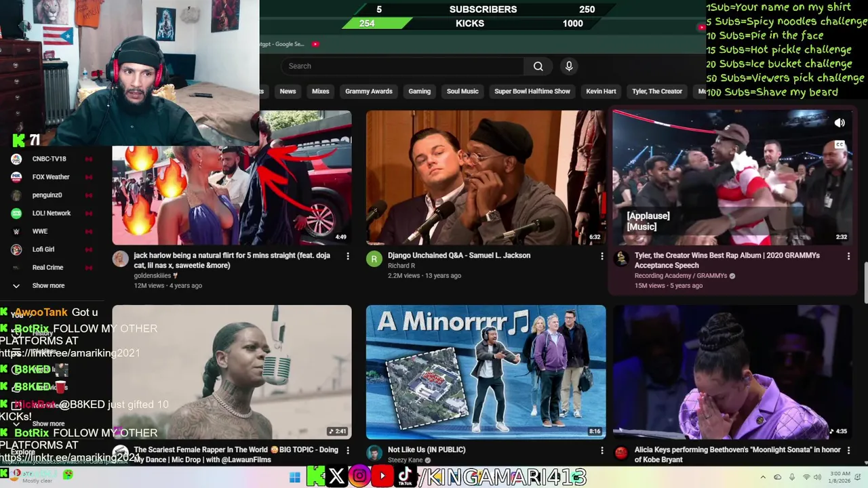Open Django Unchained Q&A video title

pos(459,256)
